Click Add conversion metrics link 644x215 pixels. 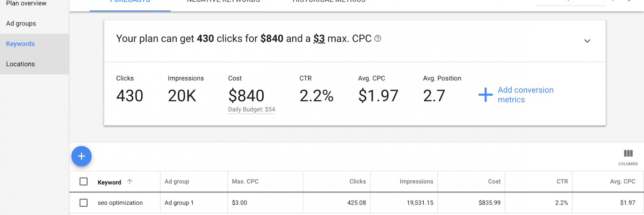pos(526,95)
